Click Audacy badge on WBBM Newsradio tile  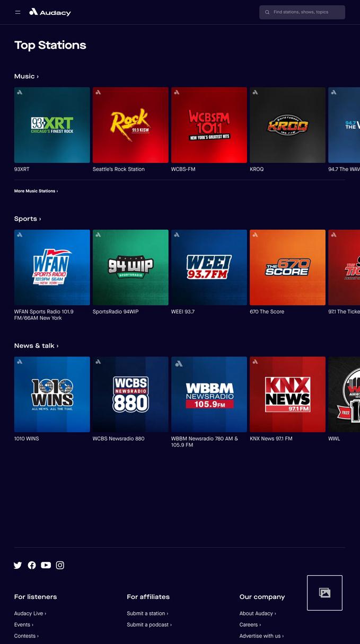pos(179,363)
